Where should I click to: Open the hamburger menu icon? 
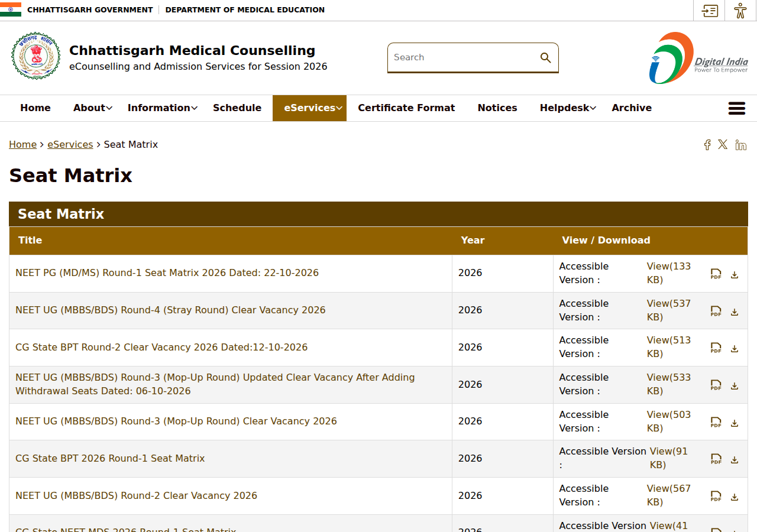tap(736, 108)
